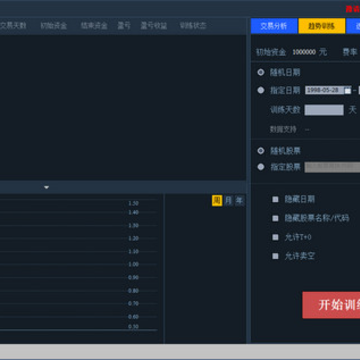Switch chart period to 月
The image size is (360, 360).
coord(228,201)
